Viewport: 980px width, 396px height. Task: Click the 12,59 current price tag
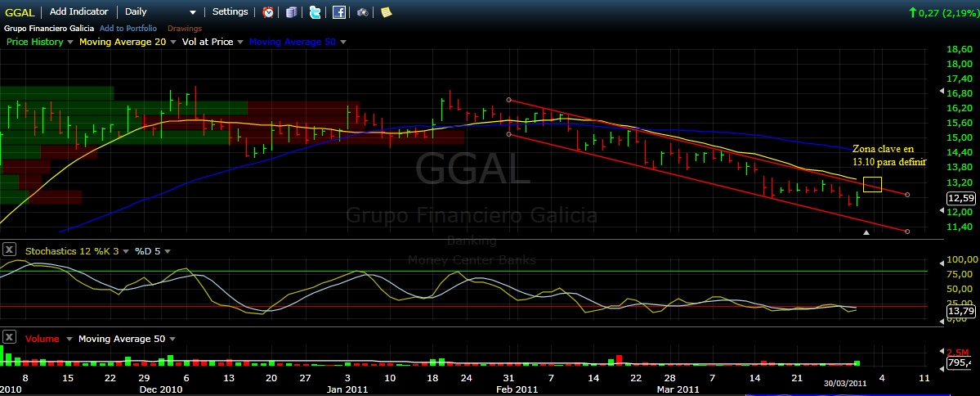[960, 198]
